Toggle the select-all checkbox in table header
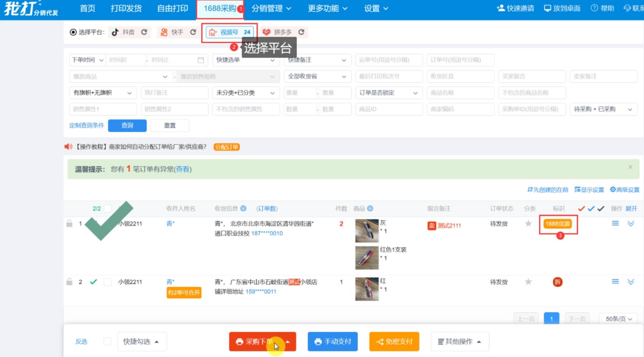This screenshot has width=644, height=357. coord(107,209)
